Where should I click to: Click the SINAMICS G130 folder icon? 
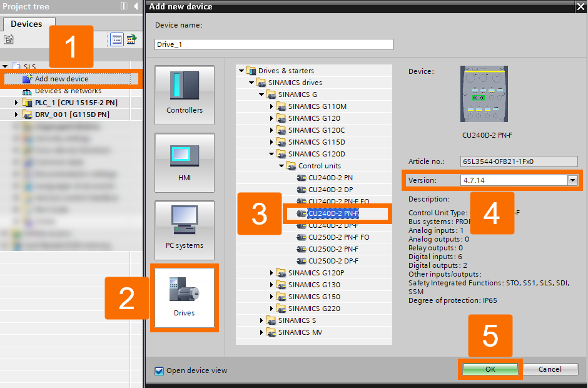tap(281, 285)
